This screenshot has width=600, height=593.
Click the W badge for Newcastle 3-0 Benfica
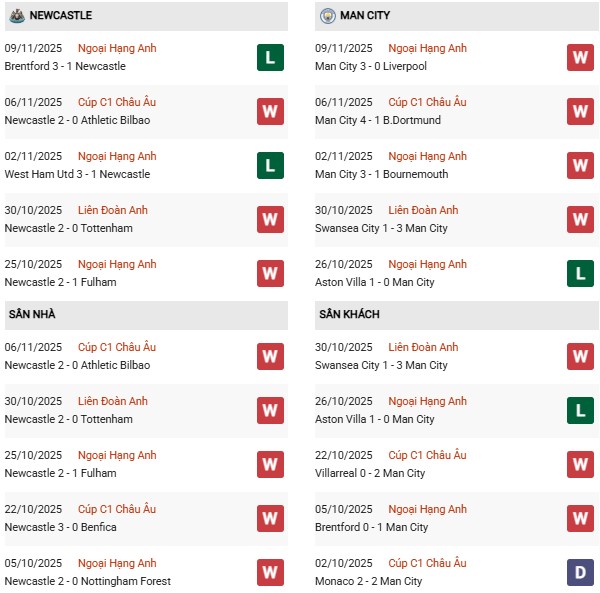[x=270, y=518]
